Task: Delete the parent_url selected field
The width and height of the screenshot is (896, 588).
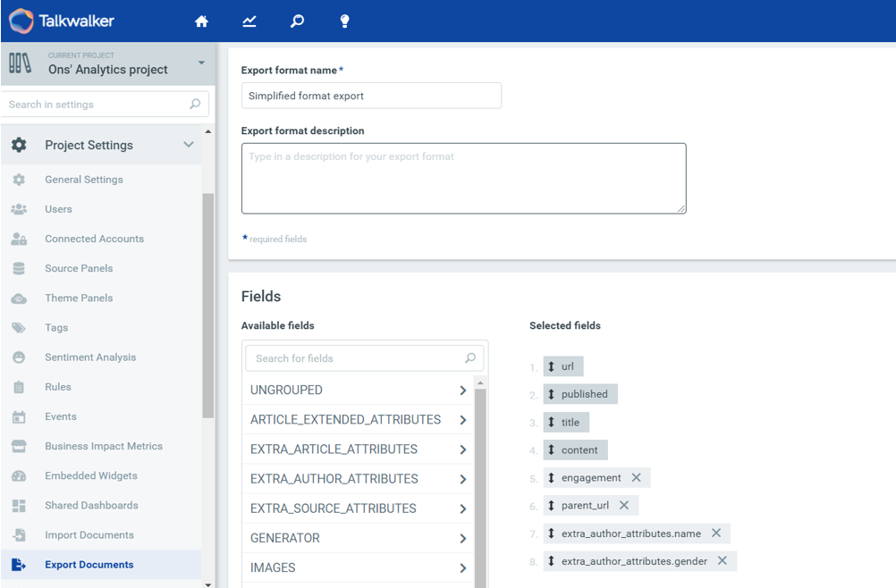Action: [x=624, y=505]
